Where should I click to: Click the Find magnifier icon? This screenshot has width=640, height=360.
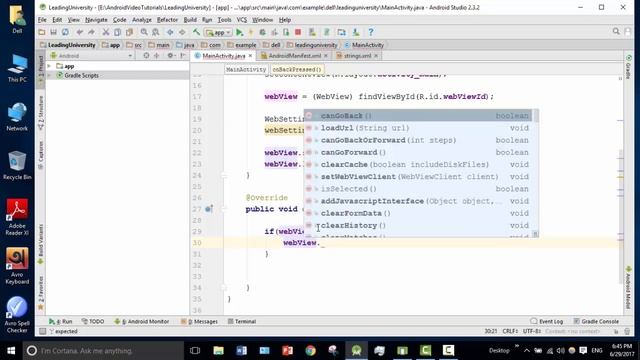pyautogui.click(x=144, y=32)
